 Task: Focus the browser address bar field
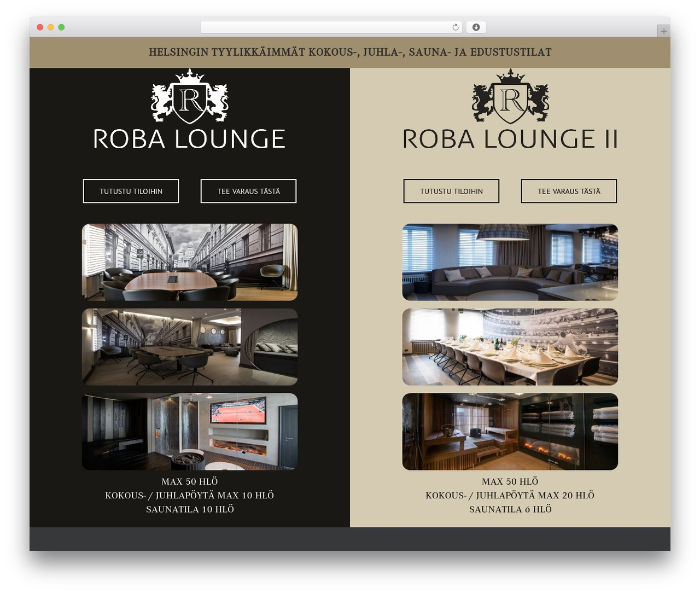pos(331,27)
